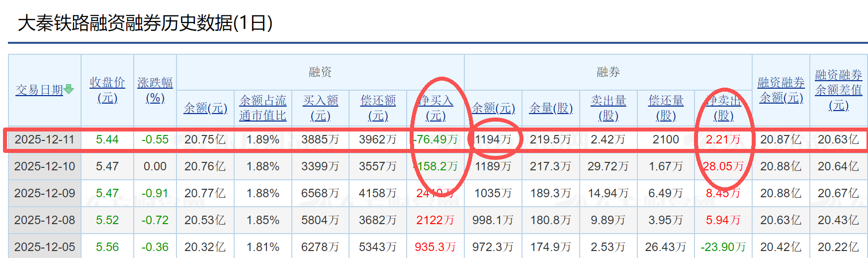The image size is (868, 258).
Task: Select the date cell 2025-12-05
Action: pos(45,247)
